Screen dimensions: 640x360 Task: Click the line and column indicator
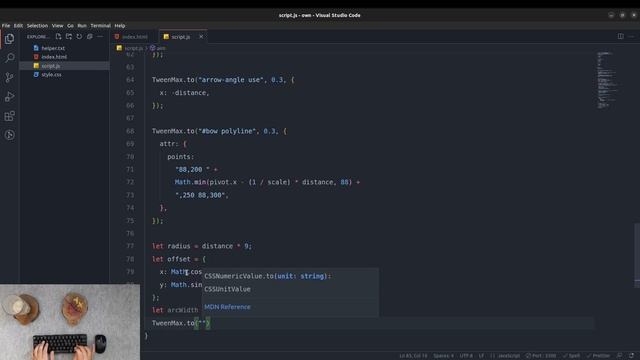coord(413,356)
